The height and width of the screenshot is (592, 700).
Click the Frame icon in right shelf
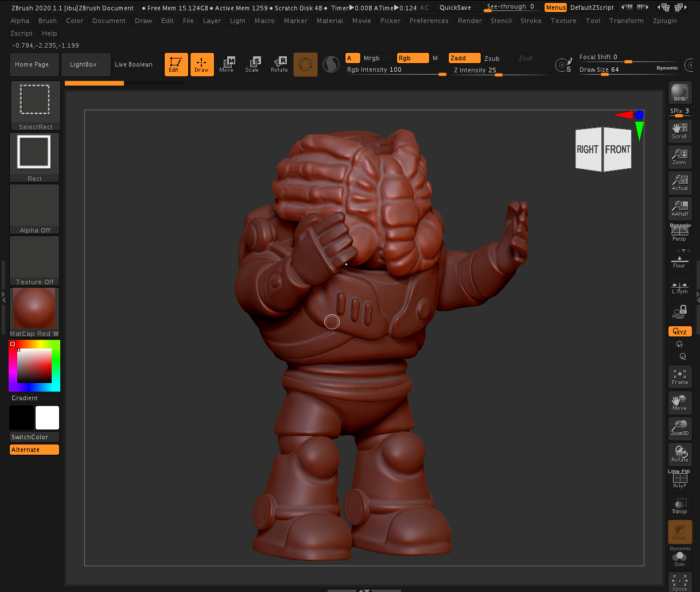[679, 377]
